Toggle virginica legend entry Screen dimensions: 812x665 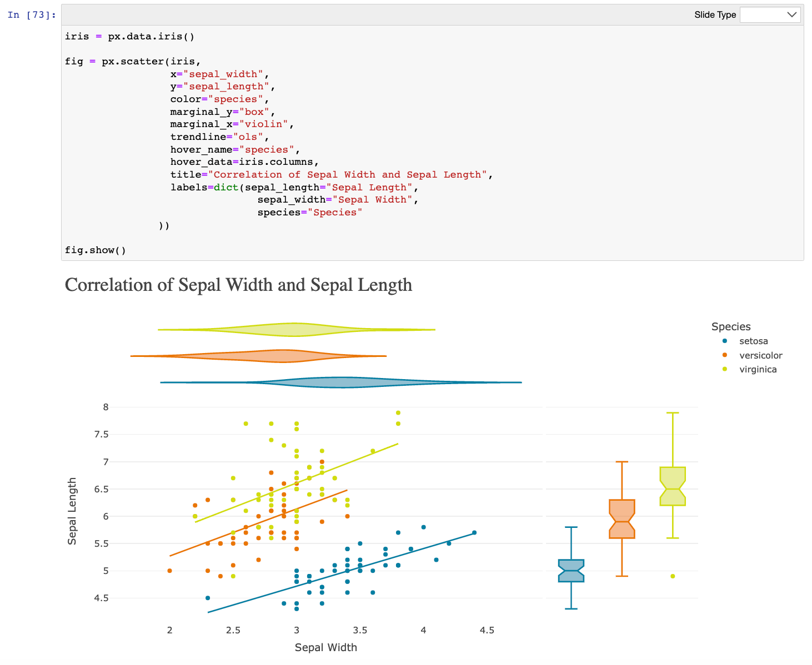coord(758,370)
